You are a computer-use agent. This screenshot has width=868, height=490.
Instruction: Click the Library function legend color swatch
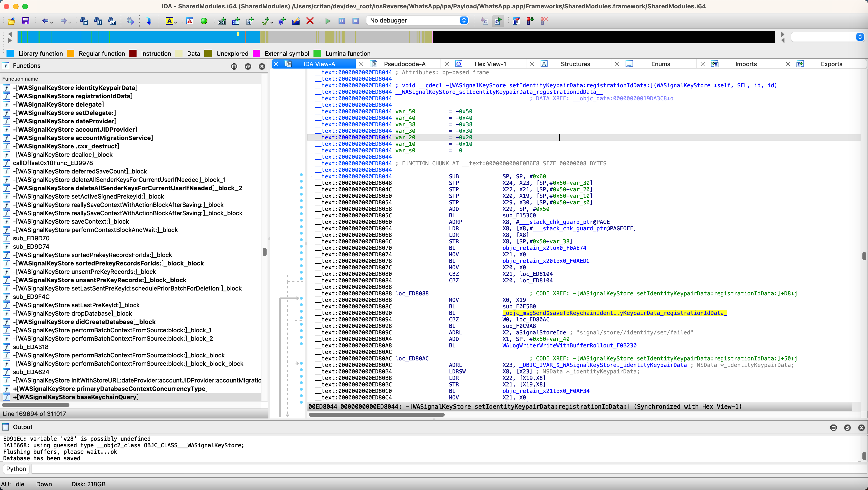pyautogui.click(x=10, y=54)
